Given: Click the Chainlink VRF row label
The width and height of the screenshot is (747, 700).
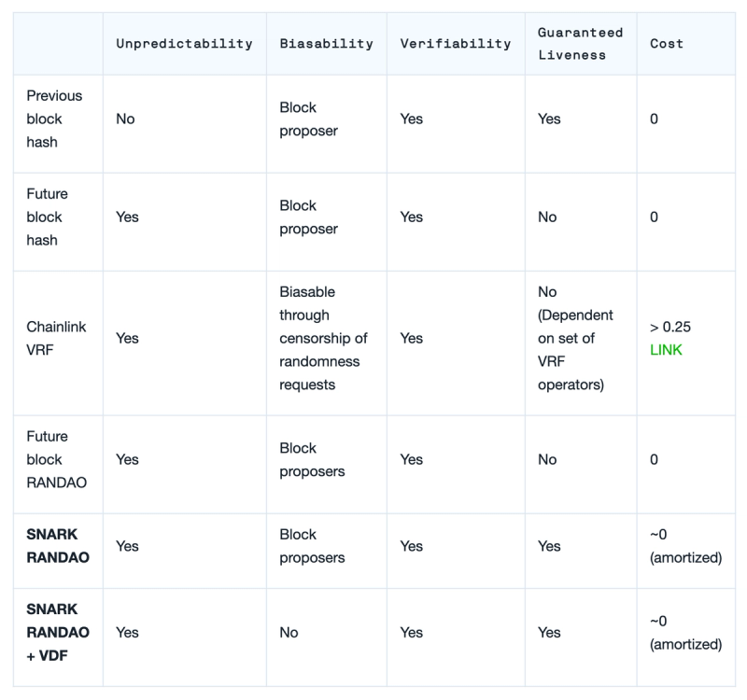Looking at the screenshot, I should pyautogui.click(x=56, y=338).
